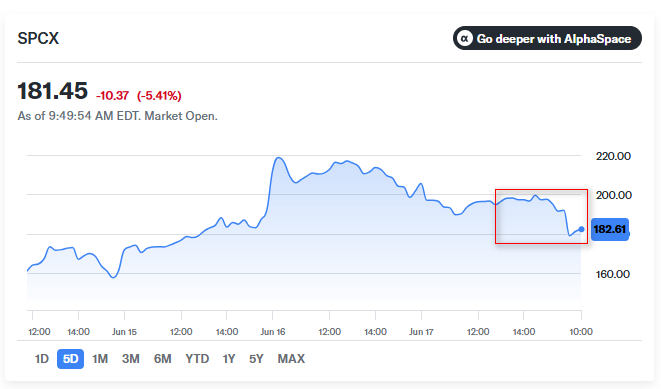Screen dimensions: 661x389
Task: Click the 200.00 y-axis label
Action: click(x=613, y=195)
